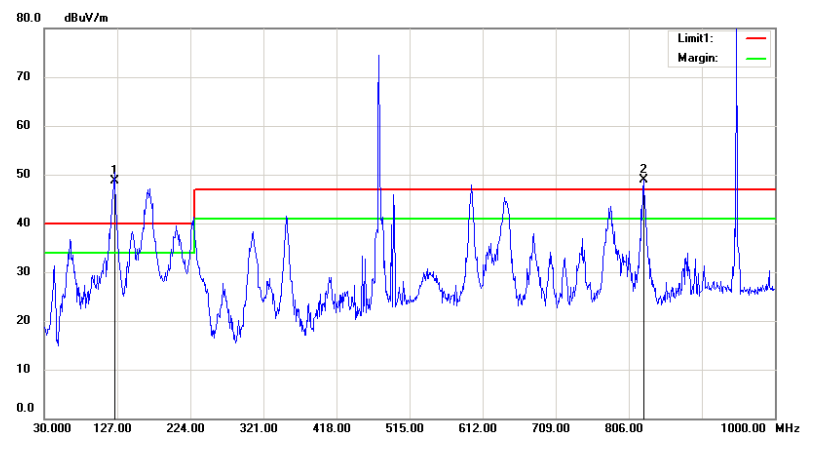Click the 127.00 frequency axis label
813x459 pixels.
pos(112,428)
